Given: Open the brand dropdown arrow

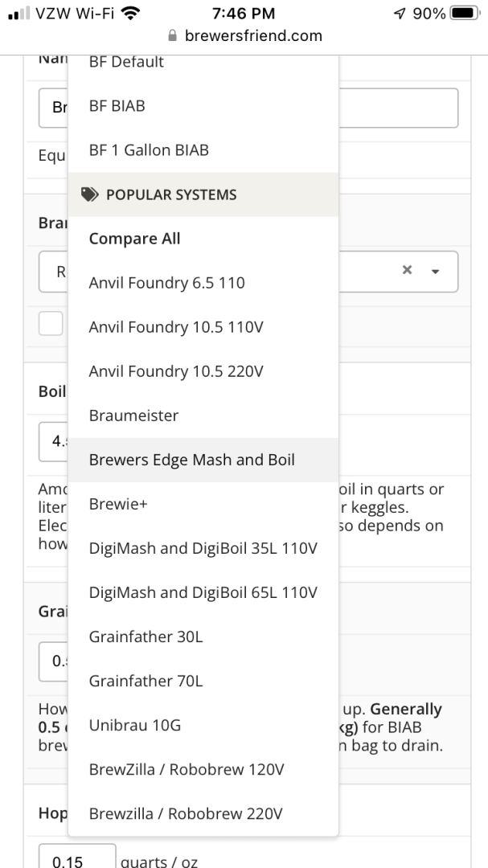Looking at the screenshot, I should click(x=436, y=272).
